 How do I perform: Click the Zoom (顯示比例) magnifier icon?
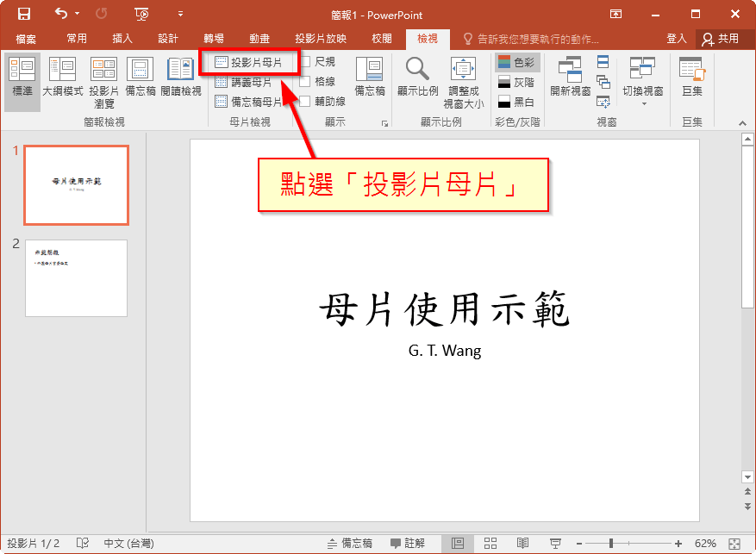(417, 76)
